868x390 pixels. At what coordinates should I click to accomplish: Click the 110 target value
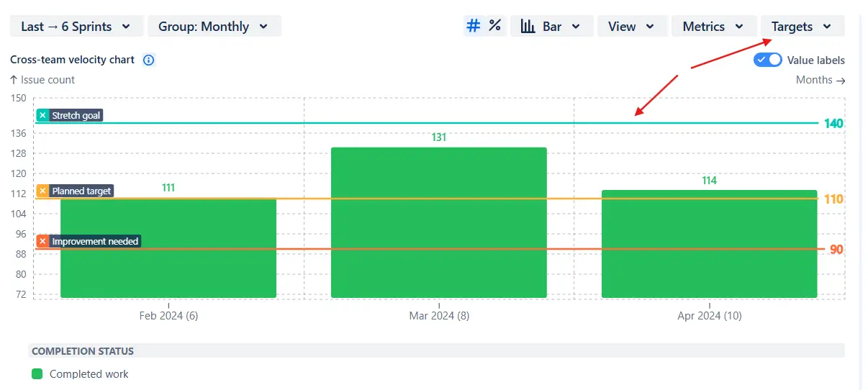click(x=833, y=199)
